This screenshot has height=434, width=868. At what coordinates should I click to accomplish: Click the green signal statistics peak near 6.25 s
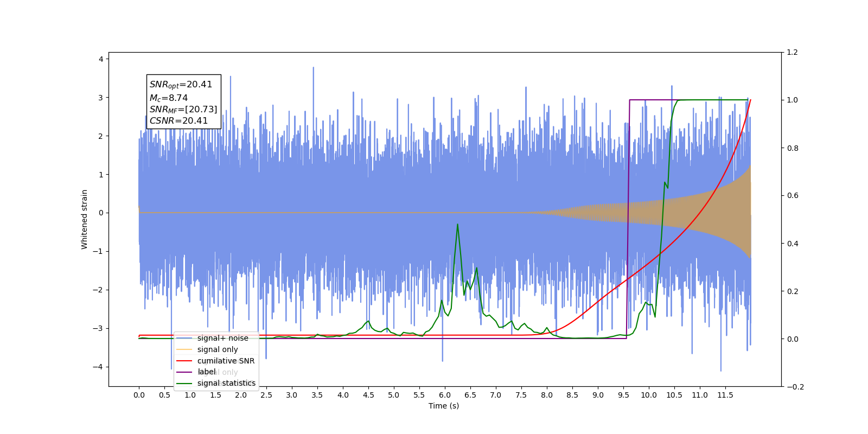click(x=457, y=225)
